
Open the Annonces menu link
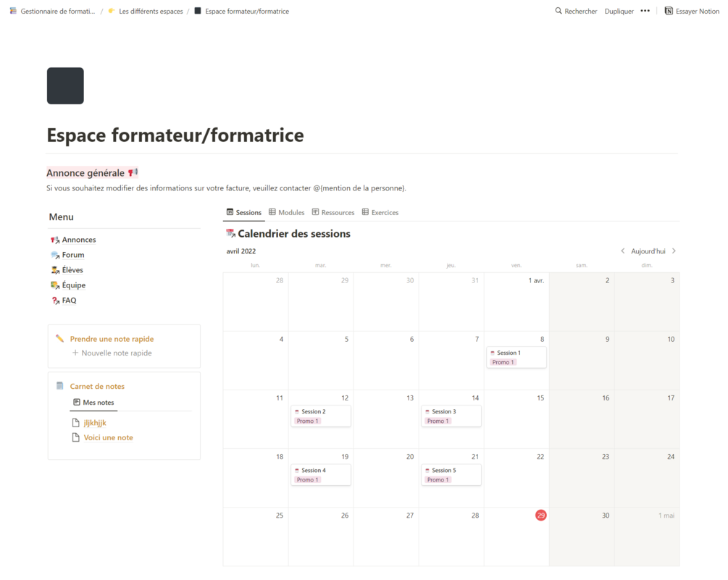tap(78, 240)
